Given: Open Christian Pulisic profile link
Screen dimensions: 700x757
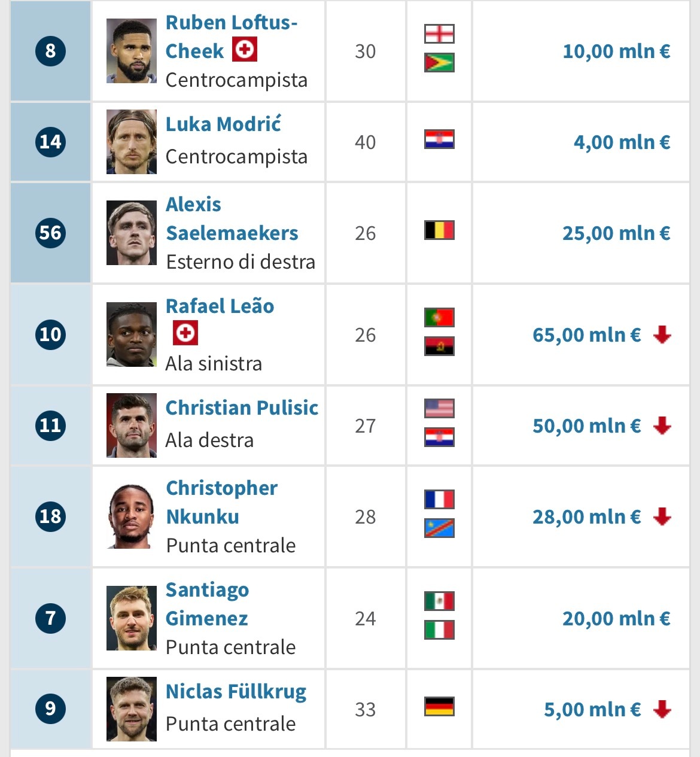Looking at the screenshot, I should coord(242,408).
